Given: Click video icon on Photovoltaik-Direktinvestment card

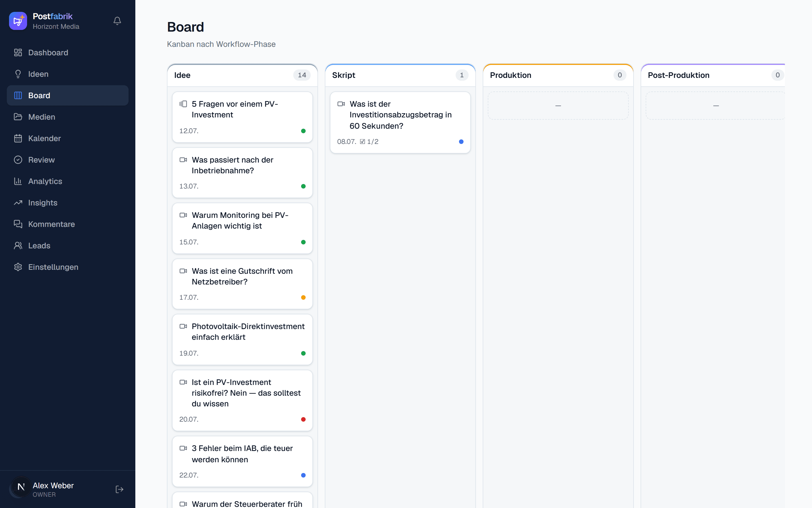Looking at the screenshot, I should 183,326.
